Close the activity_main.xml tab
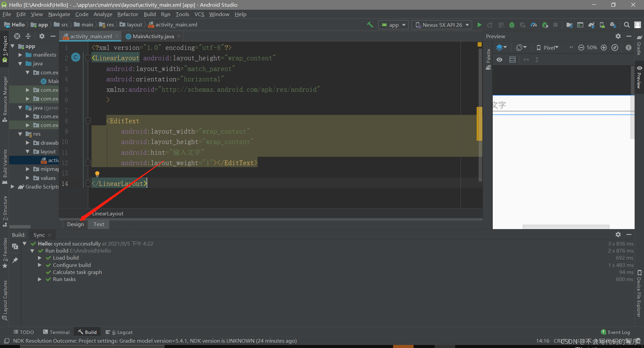644x348 pixels. click(x=117, y=36)
